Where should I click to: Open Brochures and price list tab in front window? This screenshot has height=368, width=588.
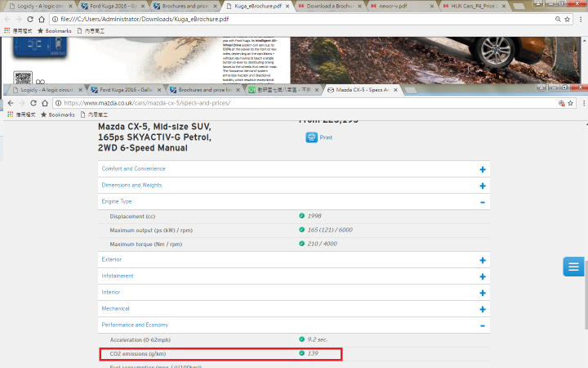(205, 90)
